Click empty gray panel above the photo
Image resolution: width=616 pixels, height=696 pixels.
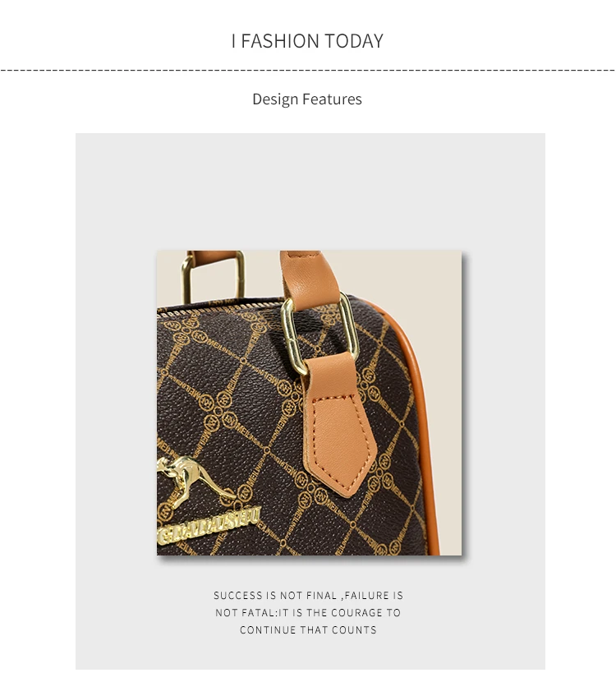pos(310,191)
